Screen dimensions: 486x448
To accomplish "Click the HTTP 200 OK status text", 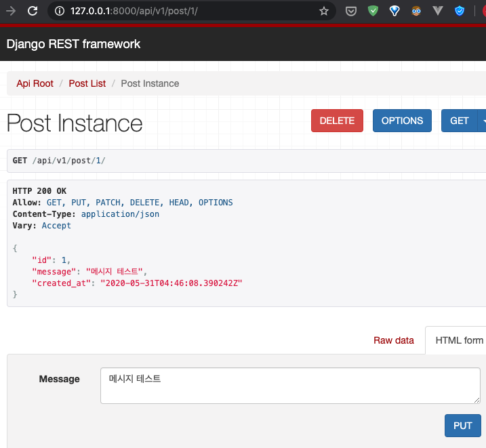I will (39, 191).
